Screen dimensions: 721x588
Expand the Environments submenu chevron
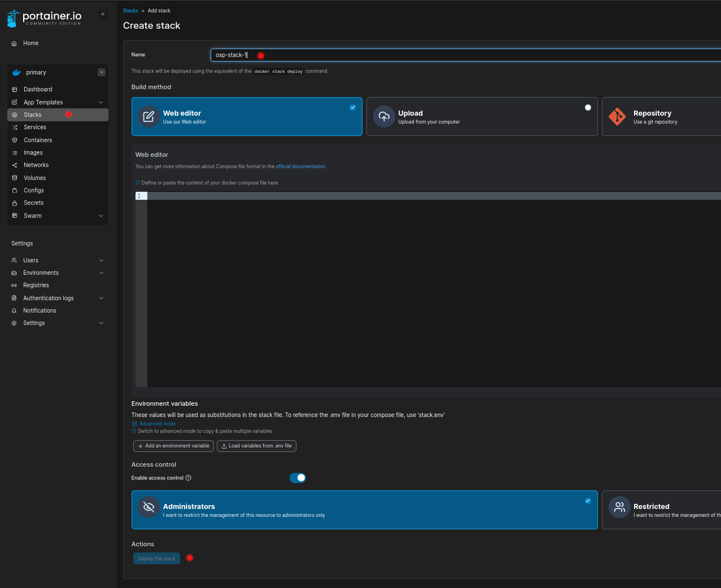click(102, 273)
